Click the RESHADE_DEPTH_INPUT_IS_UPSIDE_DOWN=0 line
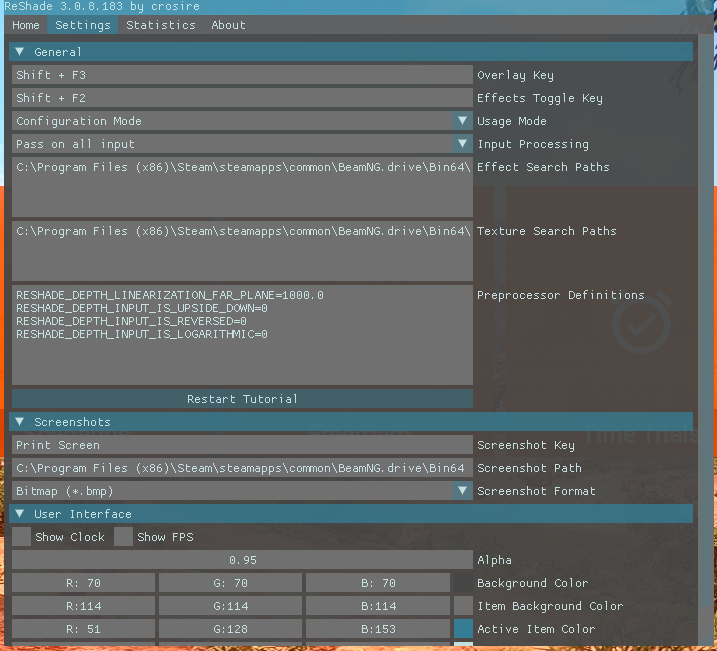This screenshot has height=651, width=717. point(142,308)
